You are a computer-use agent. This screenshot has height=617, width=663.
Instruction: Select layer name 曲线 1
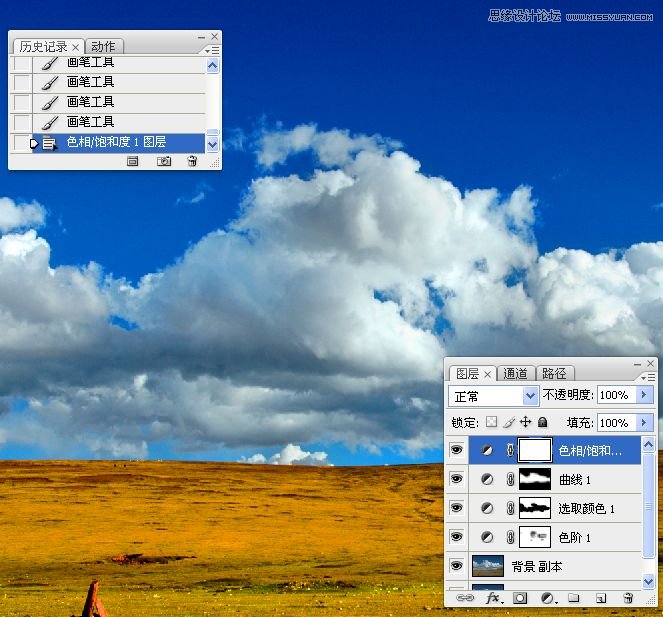click(575, 480)
